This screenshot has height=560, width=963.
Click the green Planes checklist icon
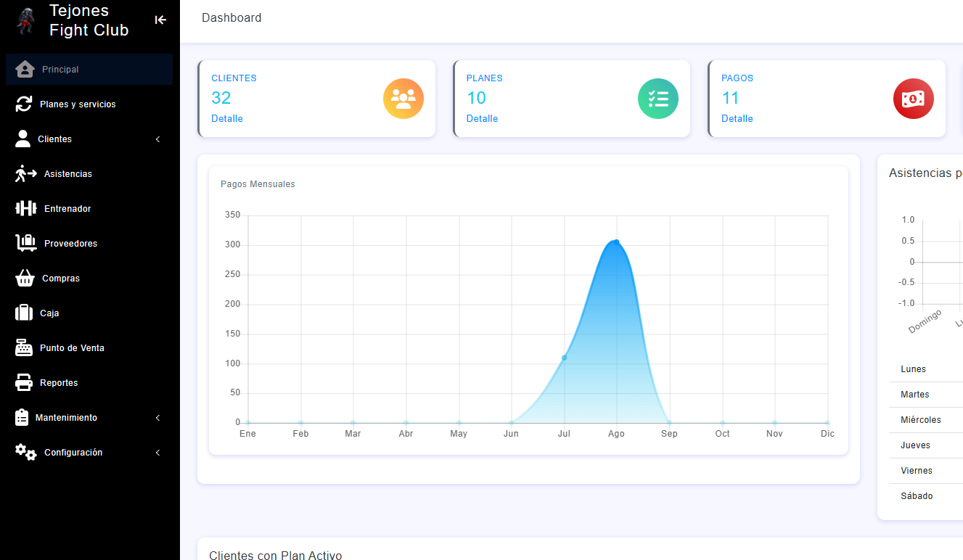coord(658,99)
